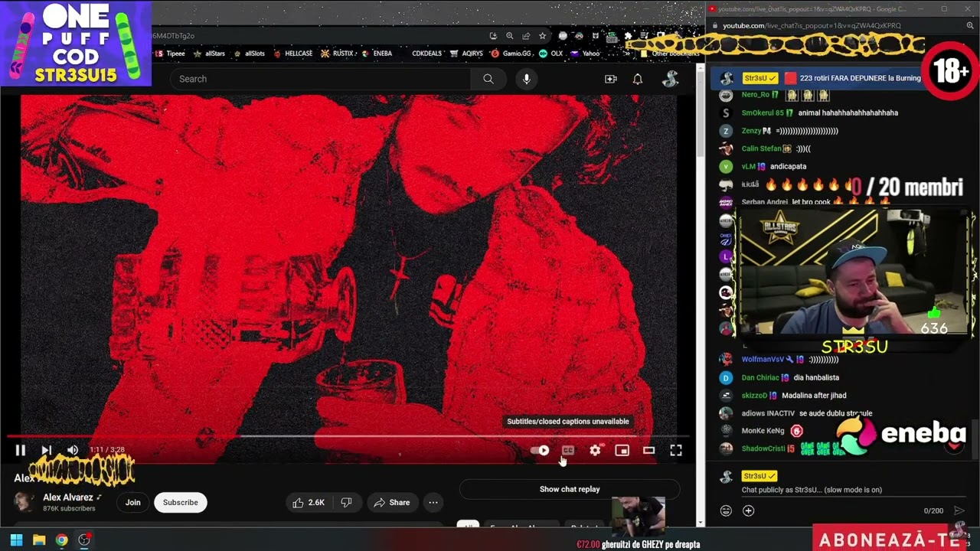The height and width of the screenshot is (551, 980).
Task: Open the allStars bookmark
Action: [209, 54]
